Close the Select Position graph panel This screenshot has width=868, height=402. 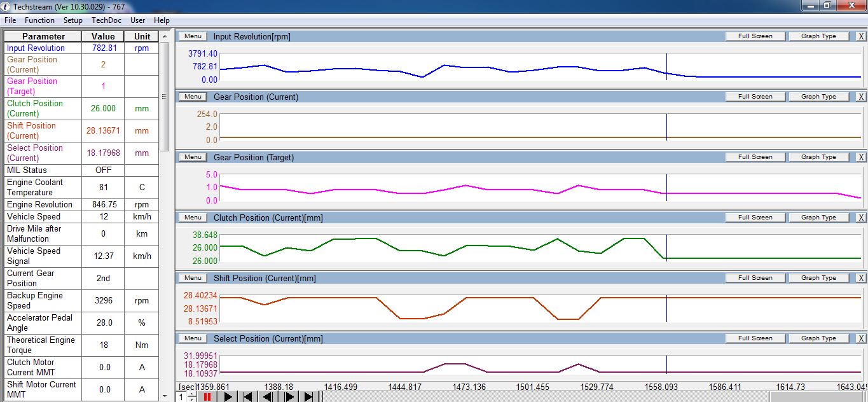tap(861, 338)
